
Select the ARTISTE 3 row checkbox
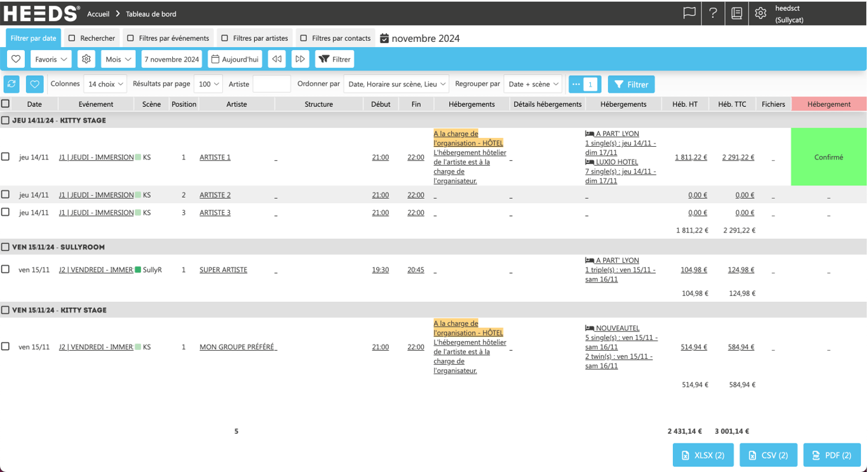6,212
